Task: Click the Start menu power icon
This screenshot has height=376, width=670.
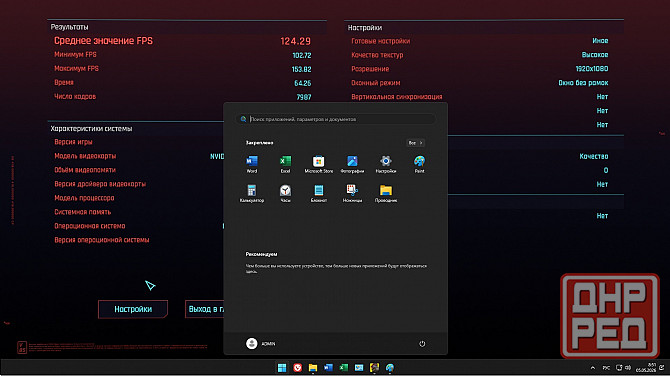Action: pos(422,344)
